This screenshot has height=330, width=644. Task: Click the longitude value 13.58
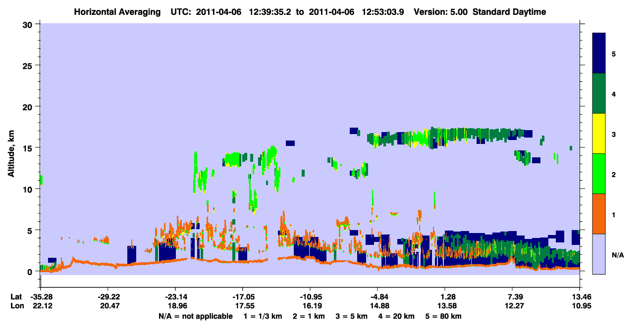pyautogui.click(x=445, y=306)
